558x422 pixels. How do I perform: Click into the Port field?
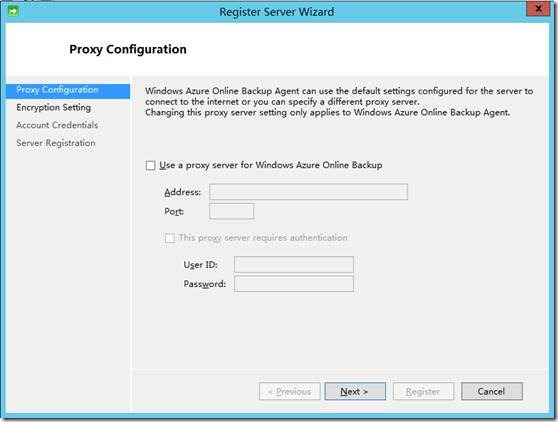tap(232, 211)
